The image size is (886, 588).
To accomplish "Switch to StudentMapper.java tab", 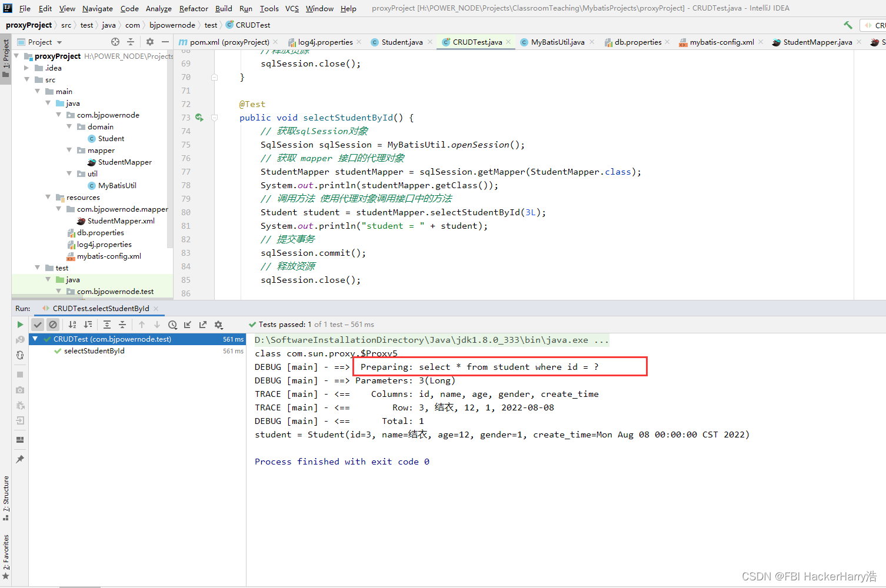I will pyautogui.click(x=817, y=42).
